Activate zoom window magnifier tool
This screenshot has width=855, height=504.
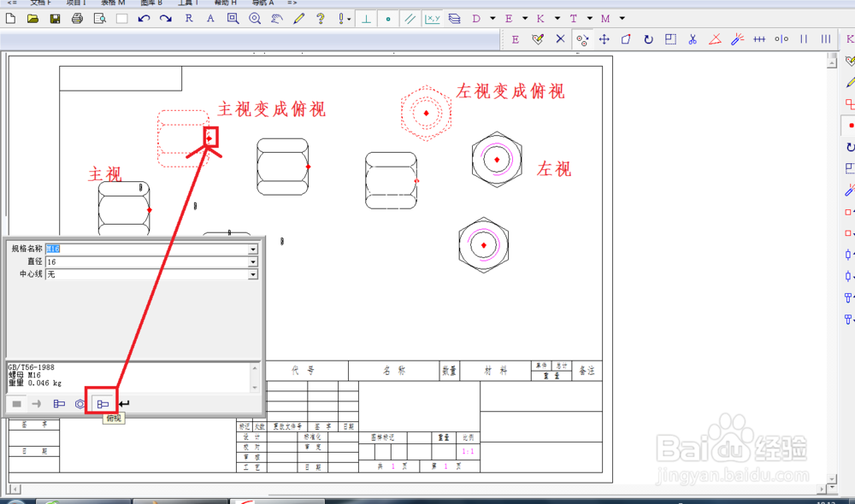(x=233, y=19)
